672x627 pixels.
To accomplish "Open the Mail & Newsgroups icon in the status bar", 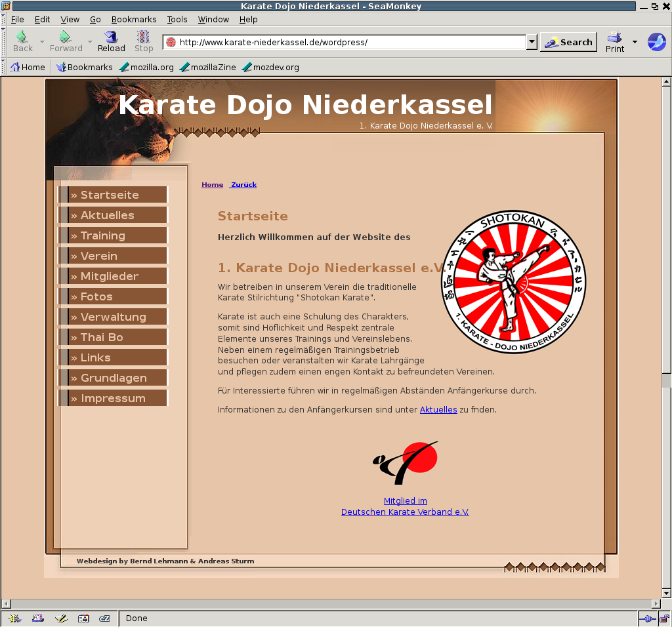I will pos(37,618).
